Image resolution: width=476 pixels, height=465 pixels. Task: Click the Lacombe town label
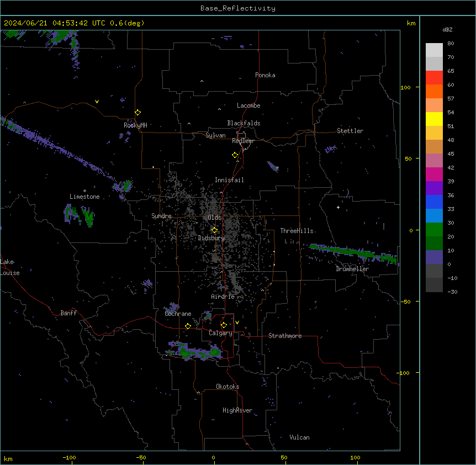248,105
